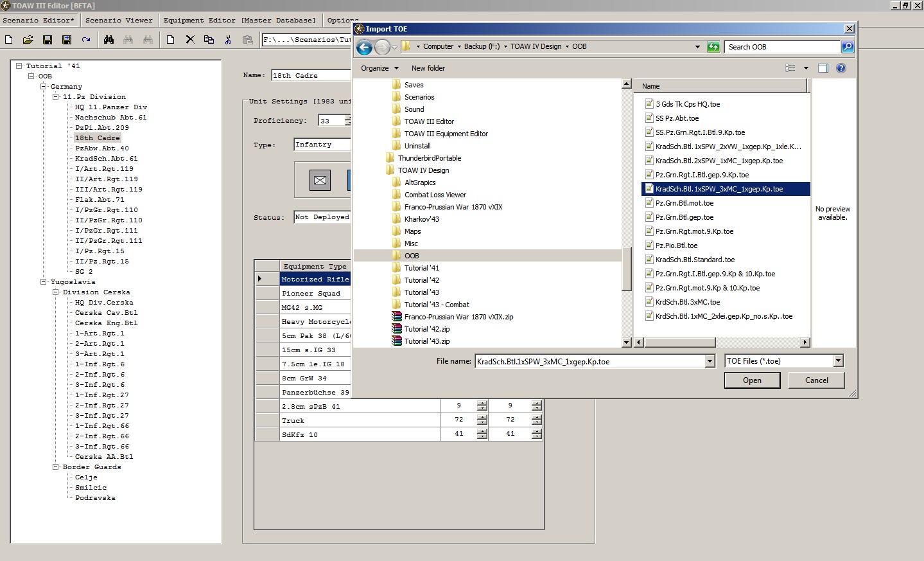Delete item using the X toolbar icon

click(190, 40)
